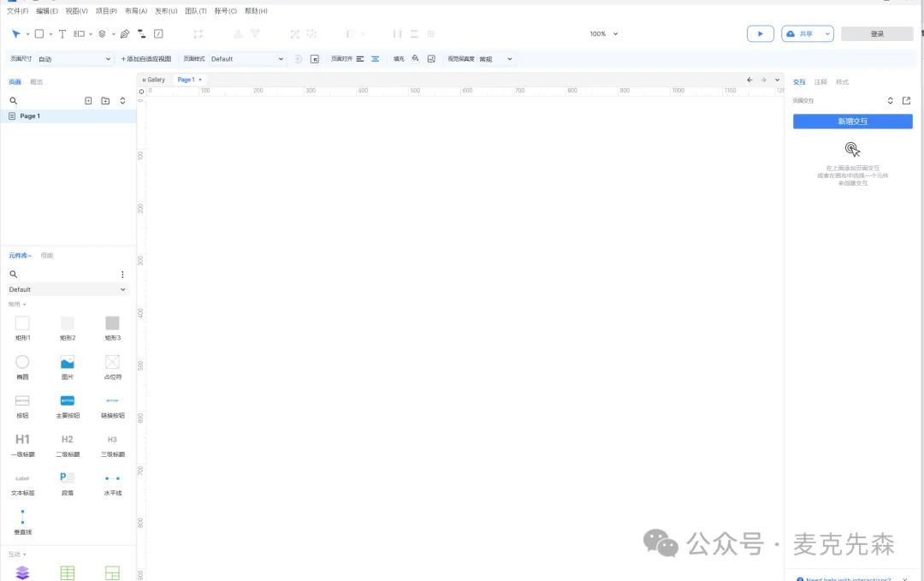
Task: Click the 登录 login button
Action: [877, 33]
